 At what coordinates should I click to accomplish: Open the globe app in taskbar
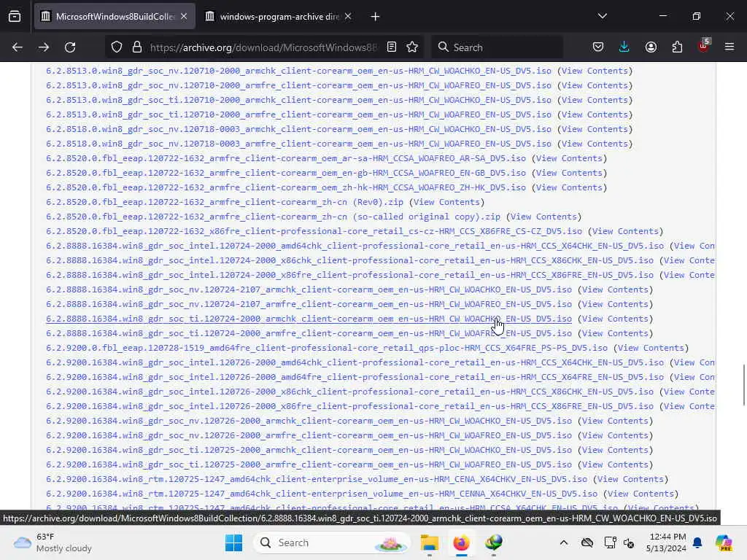click(494, 542)
